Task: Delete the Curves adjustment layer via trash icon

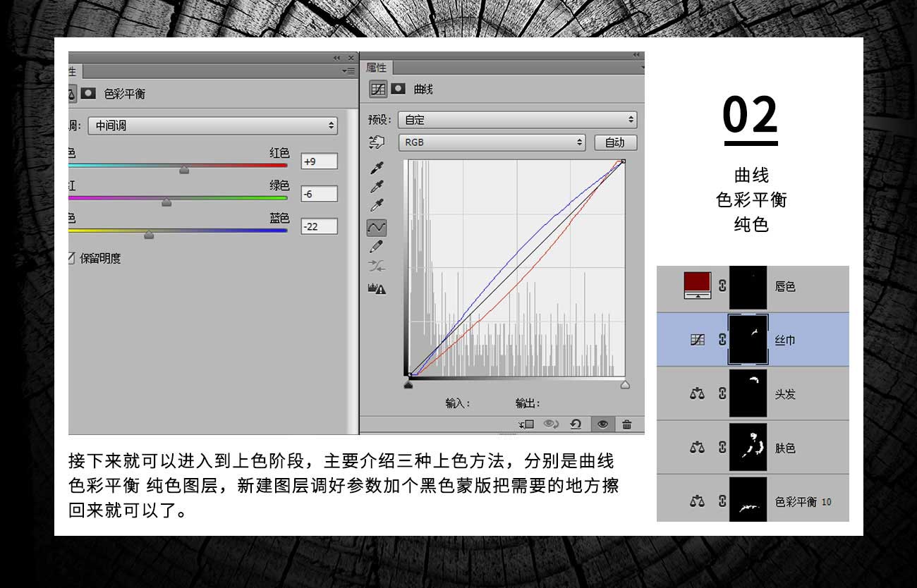Action: [627, 424]
